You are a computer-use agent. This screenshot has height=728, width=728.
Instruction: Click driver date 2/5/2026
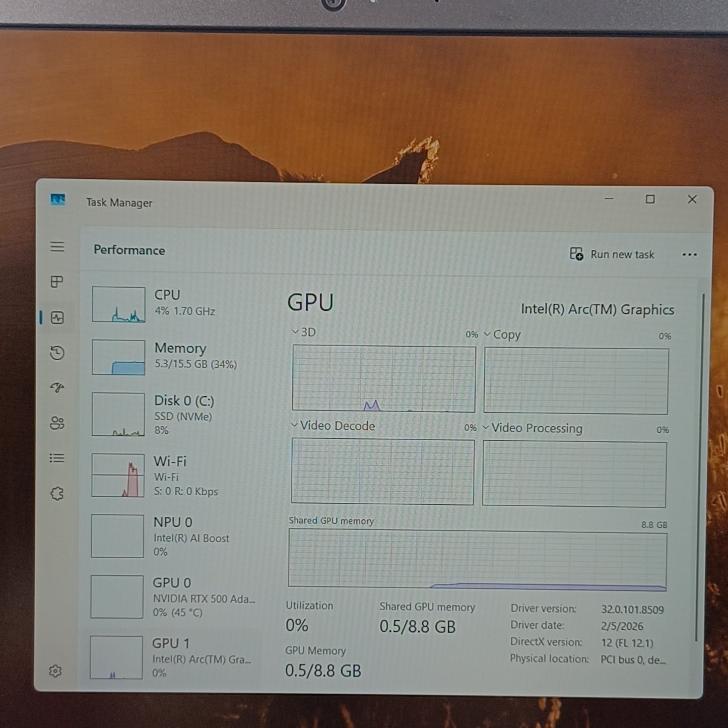click(x=622, y=626)
